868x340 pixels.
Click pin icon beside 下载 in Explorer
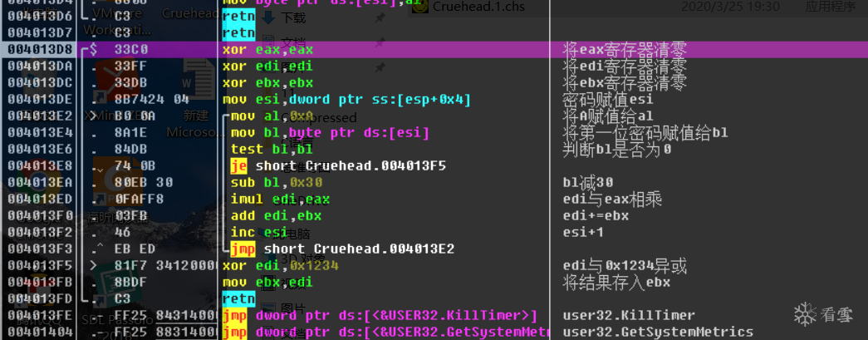click(x=380, y=18)
